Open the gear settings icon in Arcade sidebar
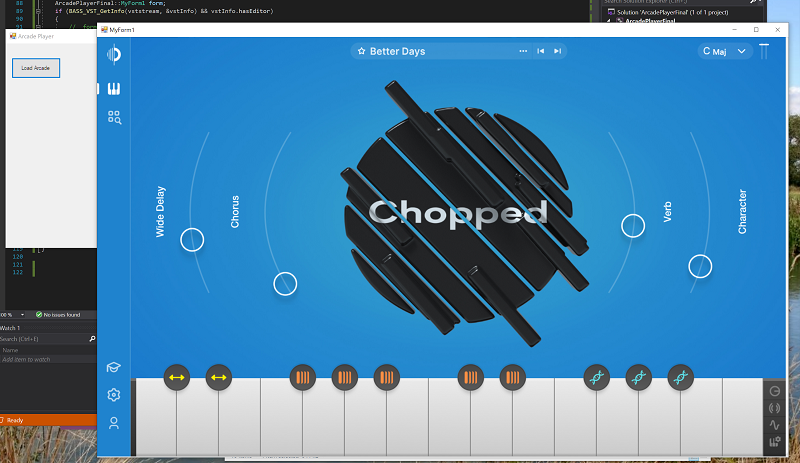 pyautogui.click(x=114, y=395)
